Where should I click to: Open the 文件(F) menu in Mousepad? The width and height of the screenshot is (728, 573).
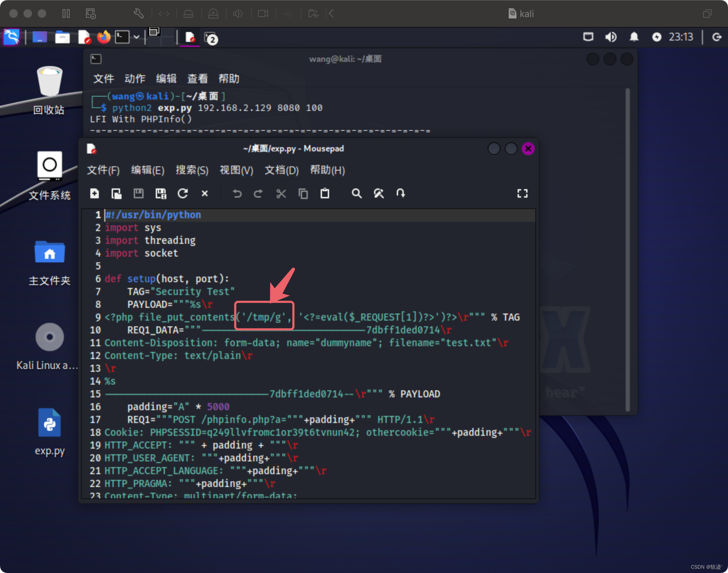click(103, 170)
